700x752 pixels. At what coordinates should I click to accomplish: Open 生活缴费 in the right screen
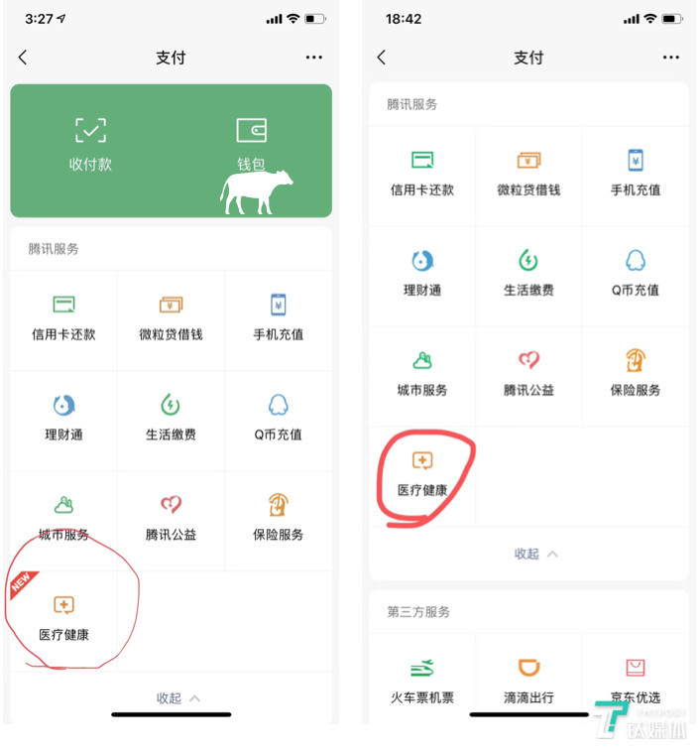528,273
